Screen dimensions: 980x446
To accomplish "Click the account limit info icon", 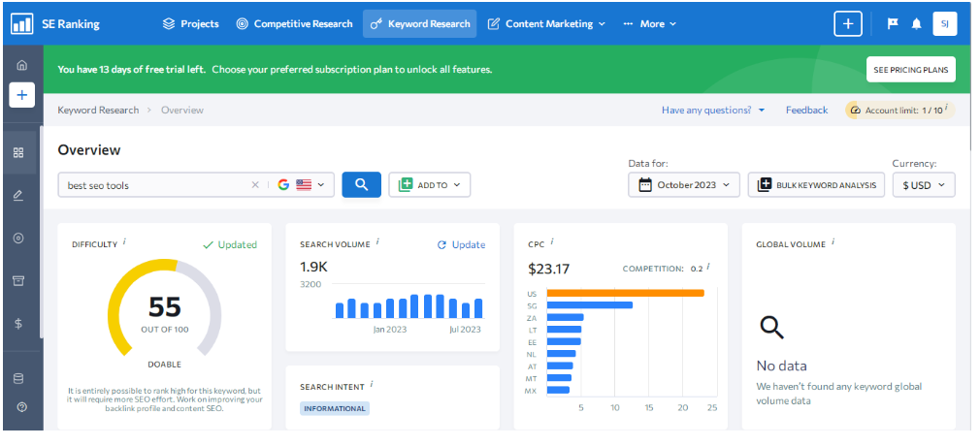I will pyautogui.click(x=946, y=108).
